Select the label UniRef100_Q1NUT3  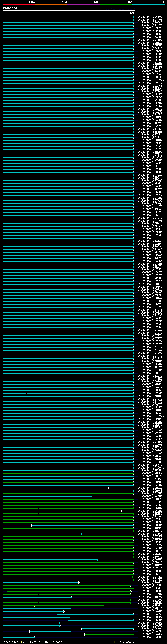click(x=150, y=531)
